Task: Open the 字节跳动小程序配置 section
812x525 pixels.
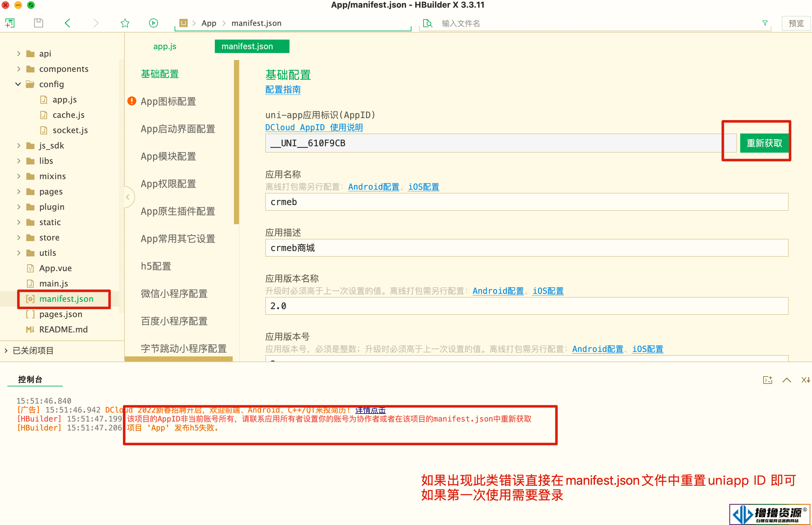Action: tap(184, 349)
